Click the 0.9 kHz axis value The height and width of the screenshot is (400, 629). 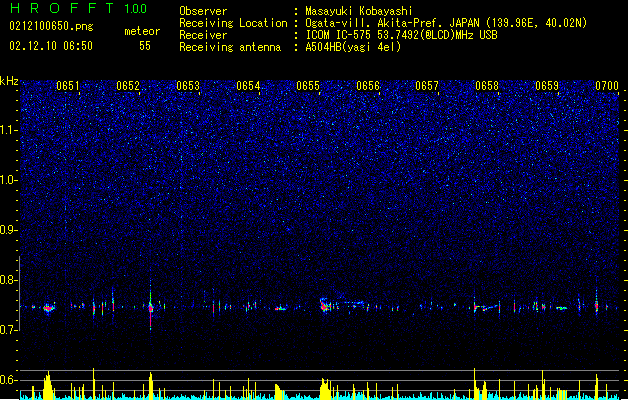[x=9, y=230]
